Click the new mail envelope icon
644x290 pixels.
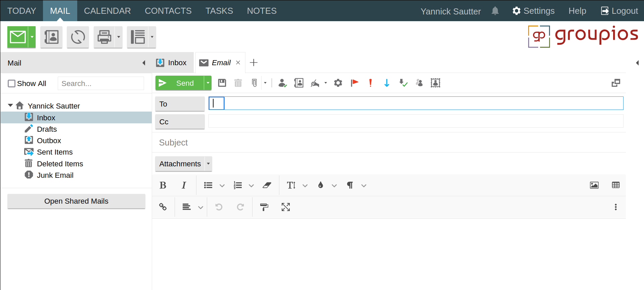point(18,37)
